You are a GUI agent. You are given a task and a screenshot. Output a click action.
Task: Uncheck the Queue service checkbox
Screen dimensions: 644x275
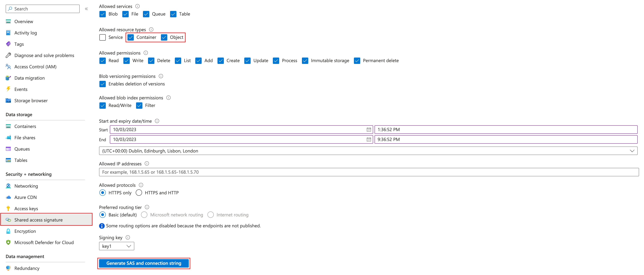[146, 14]
